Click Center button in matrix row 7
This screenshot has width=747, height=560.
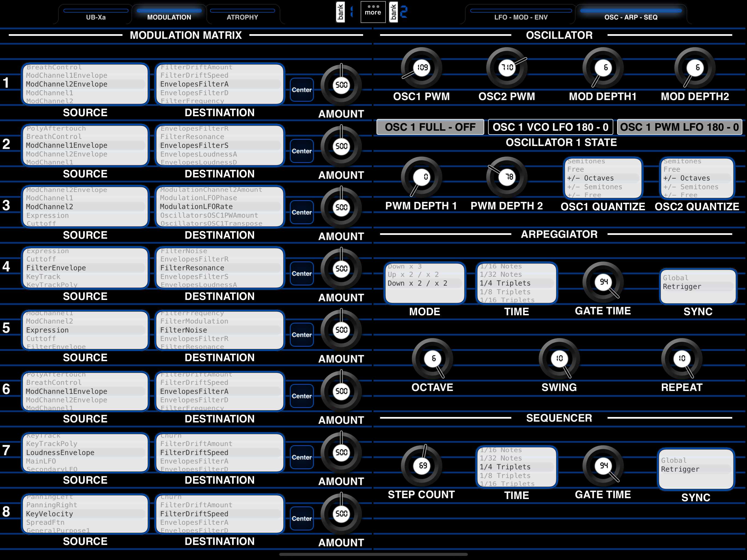[x=302, y=457]
